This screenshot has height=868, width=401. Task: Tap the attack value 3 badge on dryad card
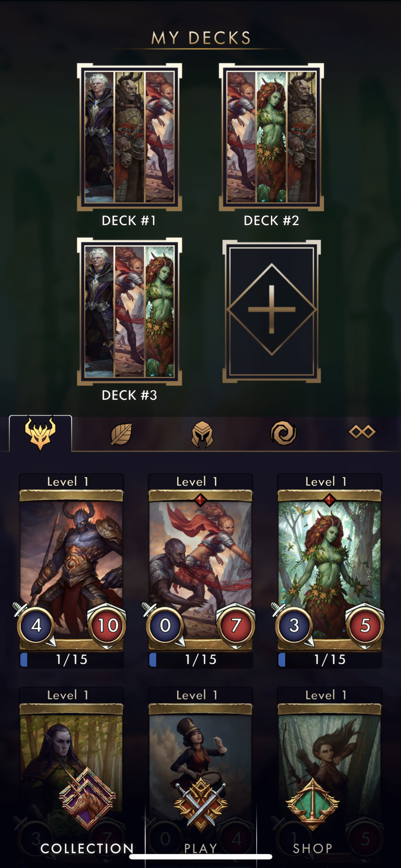(x=294, y=625)
